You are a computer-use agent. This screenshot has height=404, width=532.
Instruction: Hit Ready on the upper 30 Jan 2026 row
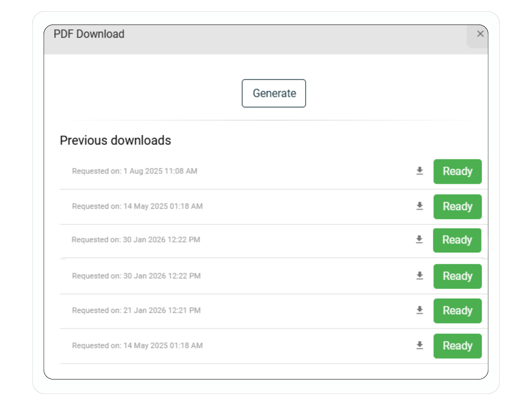(457, 240)
